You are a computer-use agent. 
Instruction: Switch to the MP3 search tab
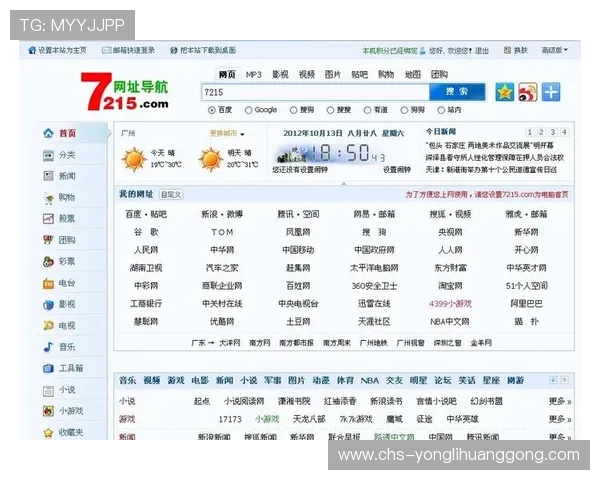[x=253, y=75]
